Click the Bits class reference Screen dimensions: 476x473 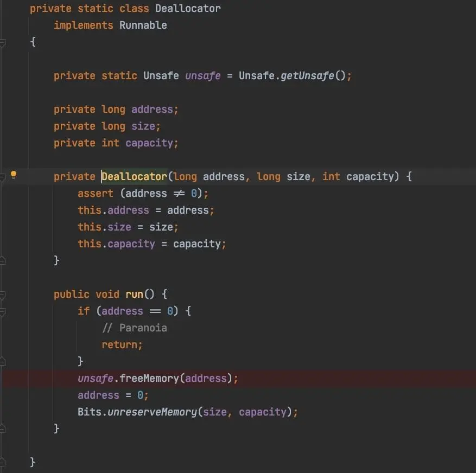point(89,412)
